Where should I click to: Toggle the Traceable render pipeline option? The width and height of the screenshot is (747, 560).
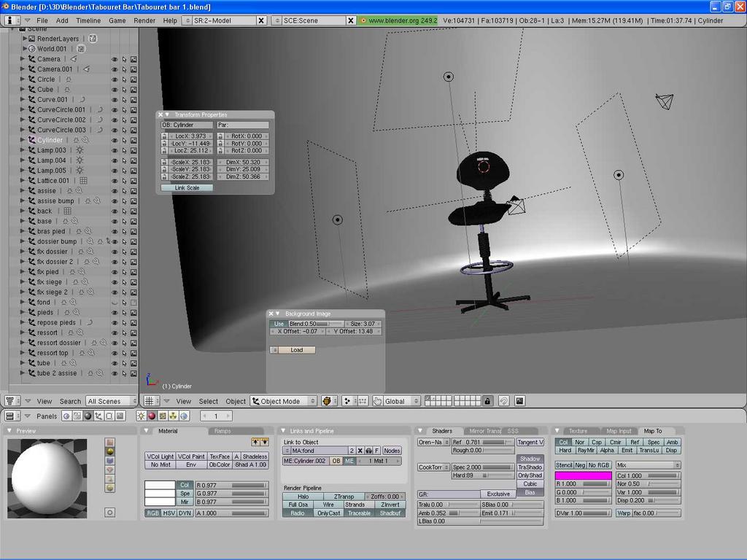pos(359,513)
